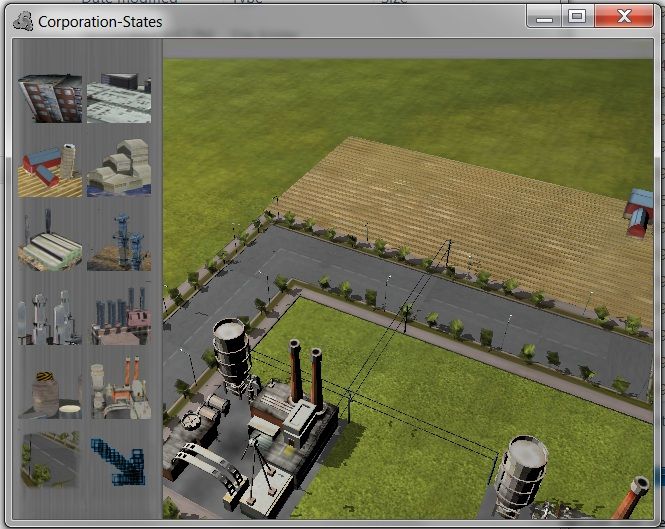Select the blue mining tower icon

tap(119, 242)
